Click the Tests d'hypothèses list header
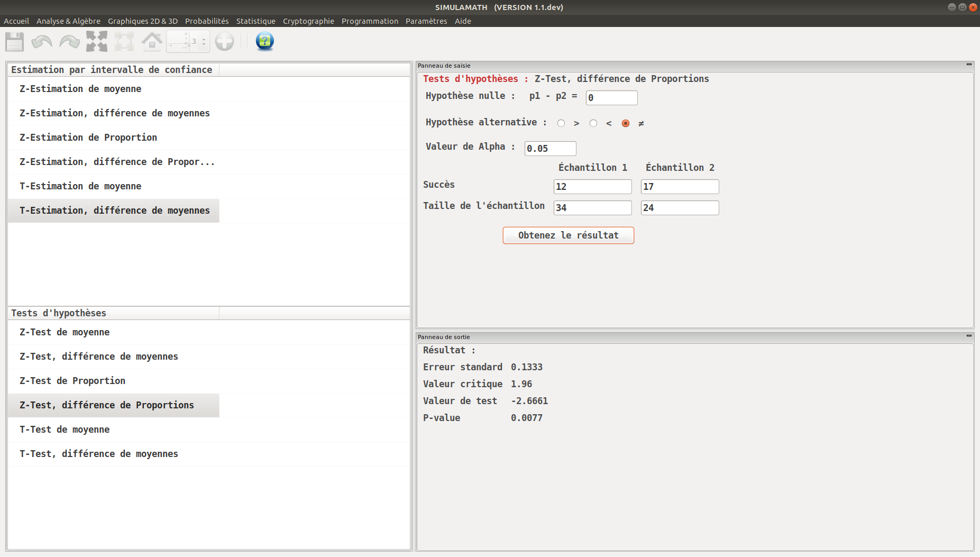The height and width of the screenshot is (557, 980). [113, 313]
